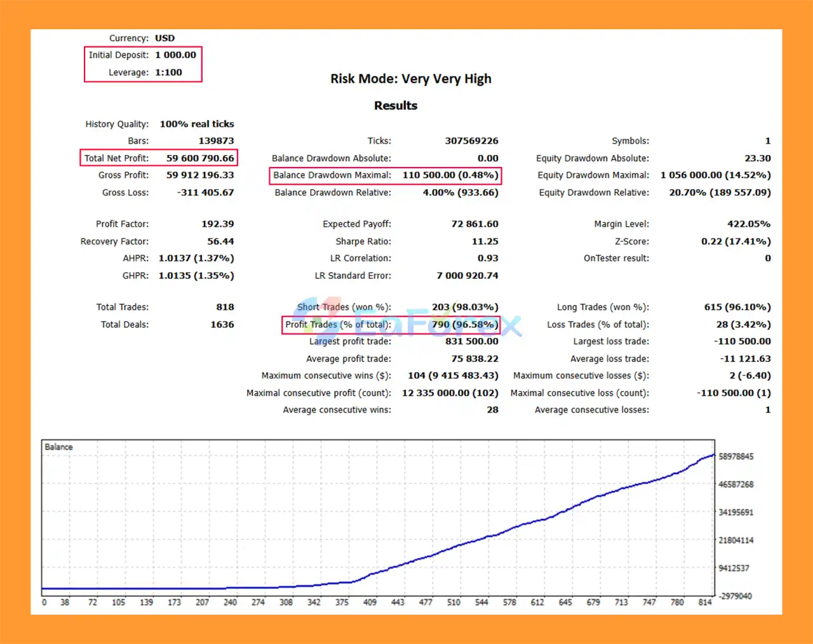Click the Profit Trades (% of total) label

coord(338,325)
